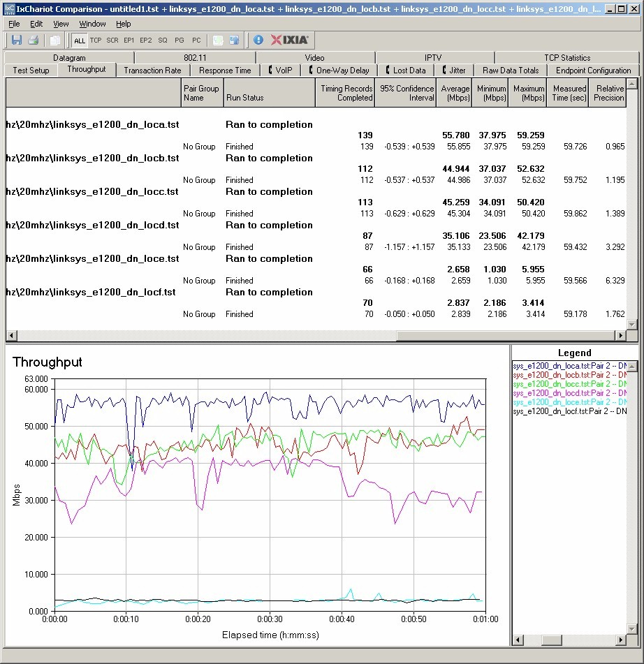Open the Raw Data Totals tab
Viewport: 644px width, 664px height.
(511, 71)
